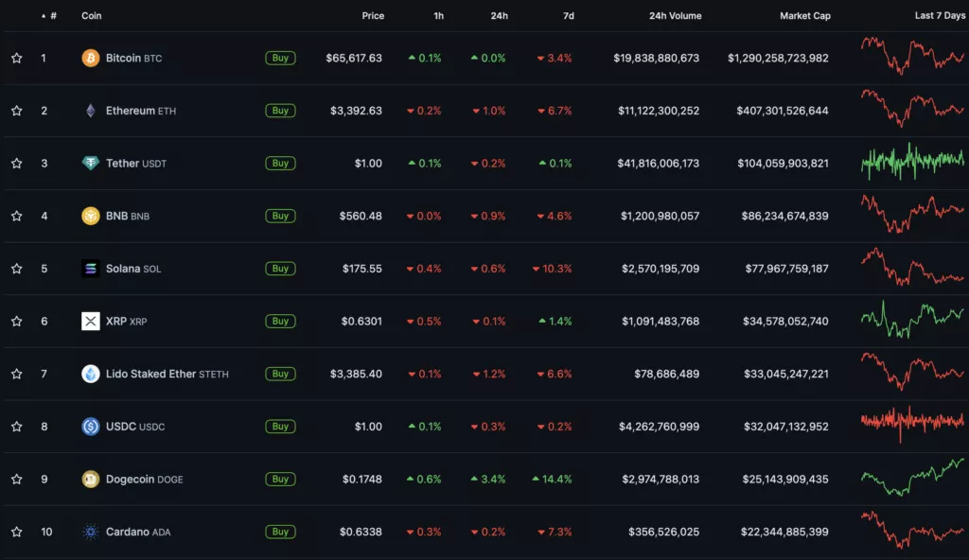969x560 pixels.
Task: Open Bitcoin 7-day sparkline chart
Action: (913, 56)
